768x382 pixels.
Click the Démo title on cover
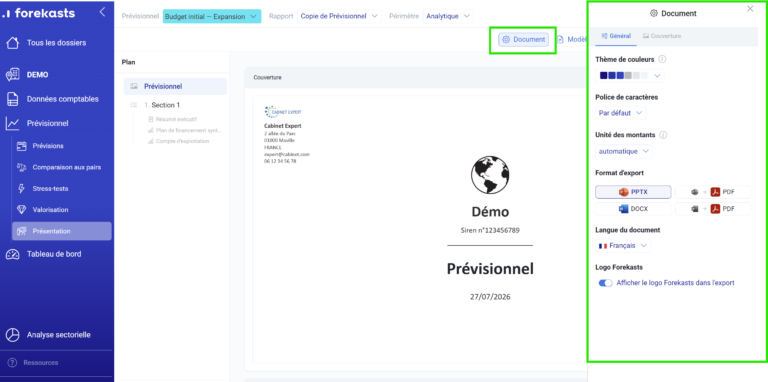(490, 212)
